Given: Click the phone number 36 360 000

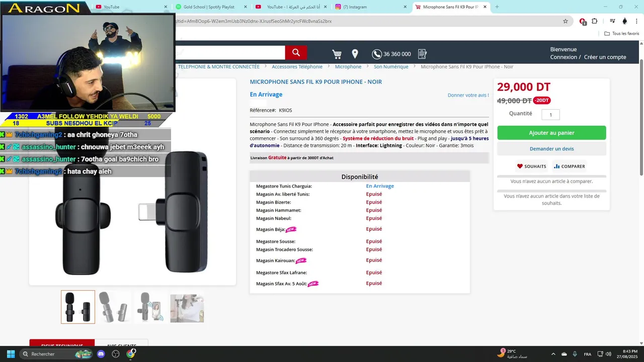Looking at the screenshot, I should pos(397,54).
